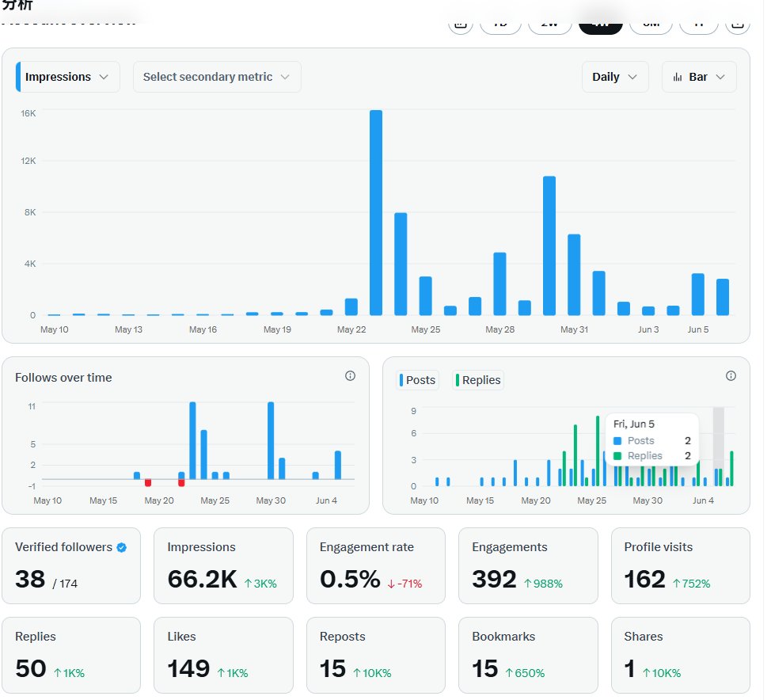Screen dimensions: 771x700
Task: Open the Profile visits 162 card
Action: coord(681,565)
